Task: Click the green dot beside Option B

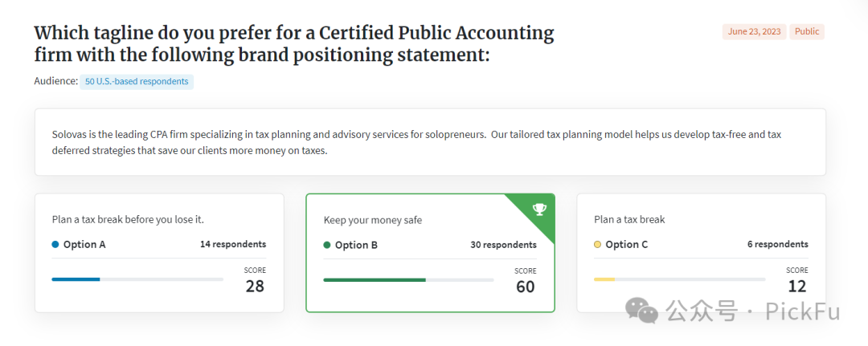Action: point(327,245)
